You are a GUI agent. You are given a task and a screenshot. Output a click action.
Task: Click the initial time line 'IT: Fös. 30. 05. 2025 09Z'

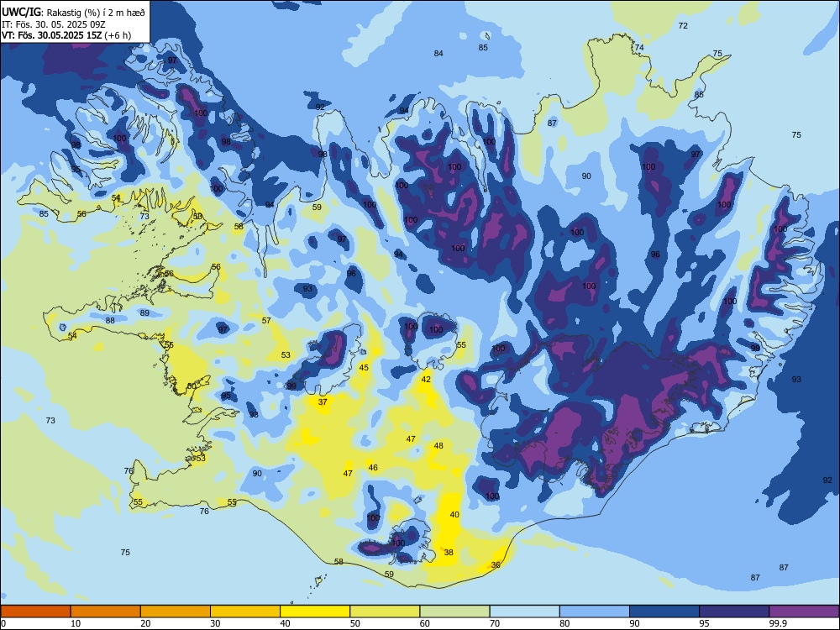[53, 24]
